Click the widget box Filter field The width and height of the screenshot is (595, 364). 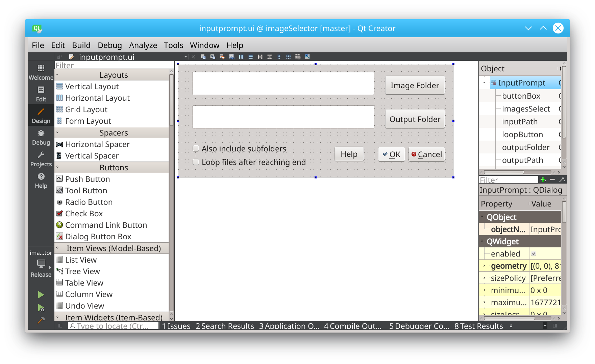click(114, 65)
